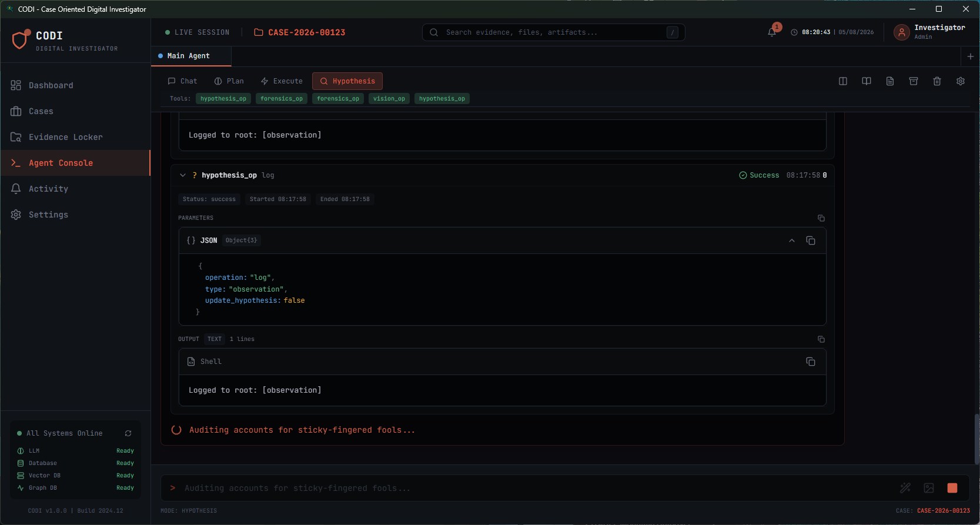Screen dimensions: 980x525
Task: Click the clock icon beside the time
Action: pyautogui.click(x=794, y=32)
